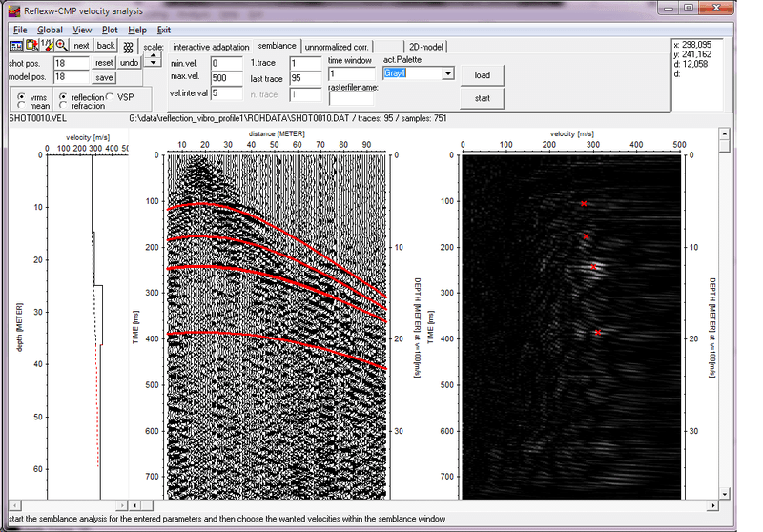Viewport: 763px width, 532px height.
Task: Click the save button
Action: tap(104, 77)
